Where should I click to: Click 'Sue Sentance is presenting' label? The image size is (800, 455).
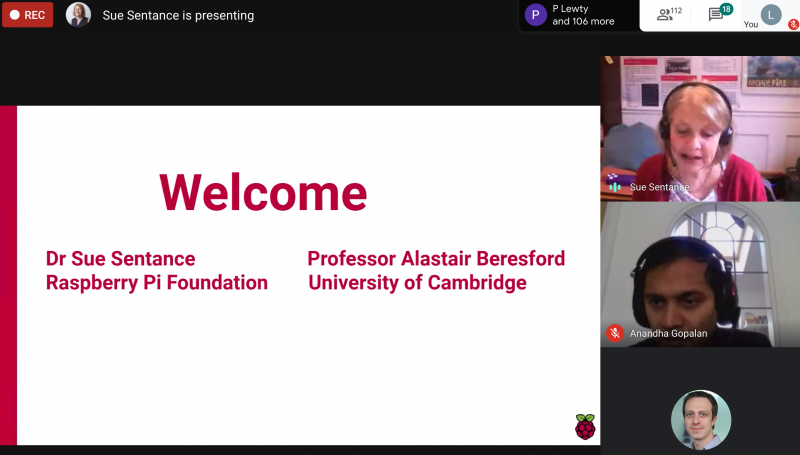point(178,15)
